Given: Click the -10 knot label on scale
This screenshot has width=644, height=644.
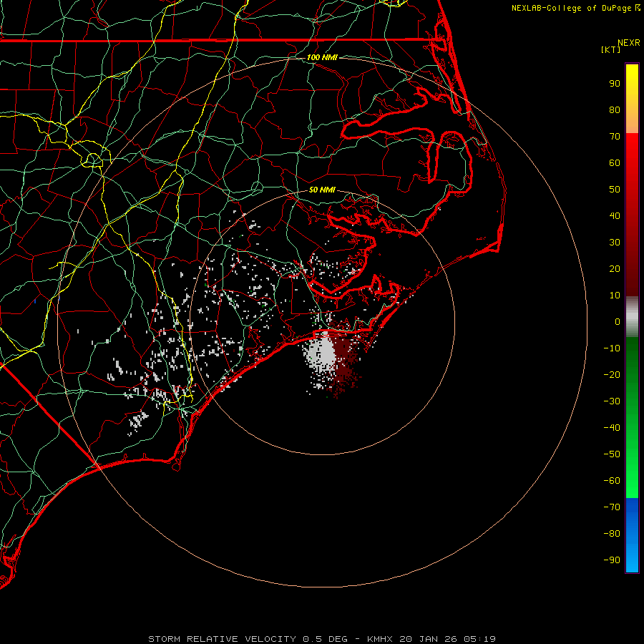Looking at the screenshot, I should click(612, 348).
